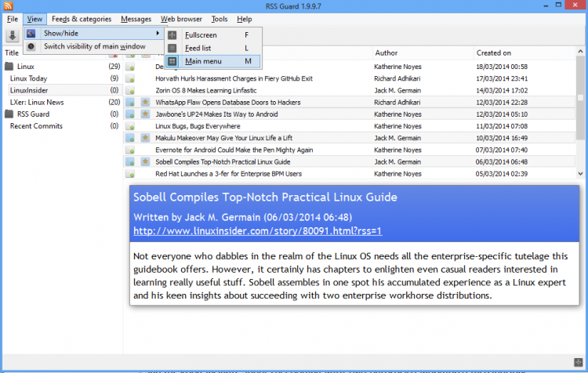Open message Evernote for Android Could Make
588x373 pixels.
point(234,150)
